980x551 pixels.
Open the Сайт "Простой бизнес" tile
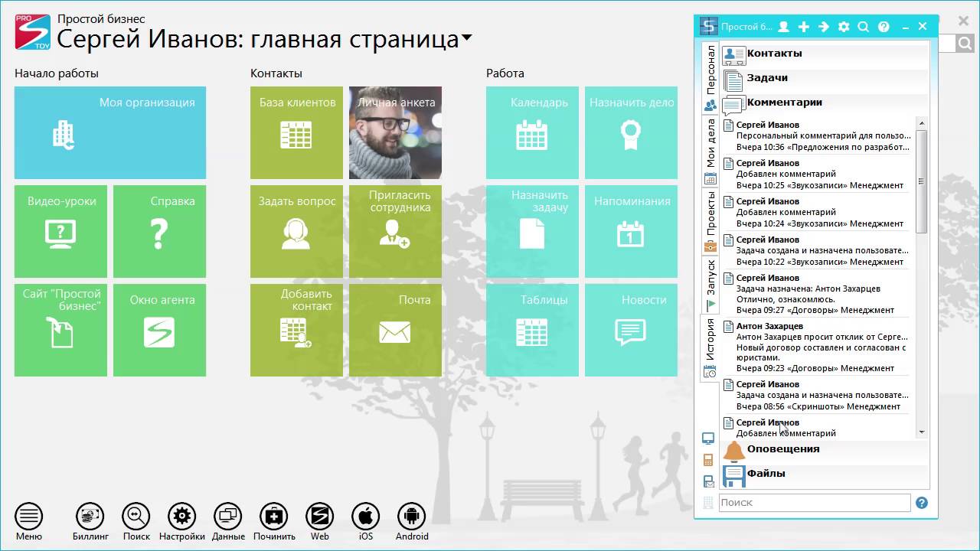click(61, 330)
